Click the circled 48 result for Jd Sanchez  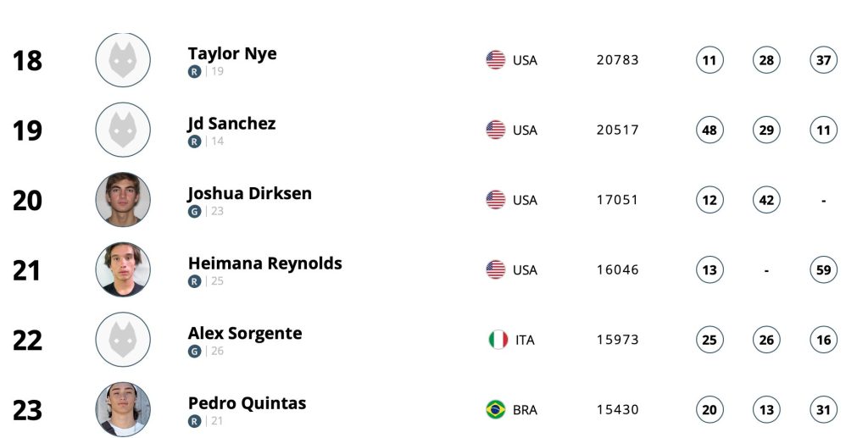pyautogui.click(x=709, y=130)
